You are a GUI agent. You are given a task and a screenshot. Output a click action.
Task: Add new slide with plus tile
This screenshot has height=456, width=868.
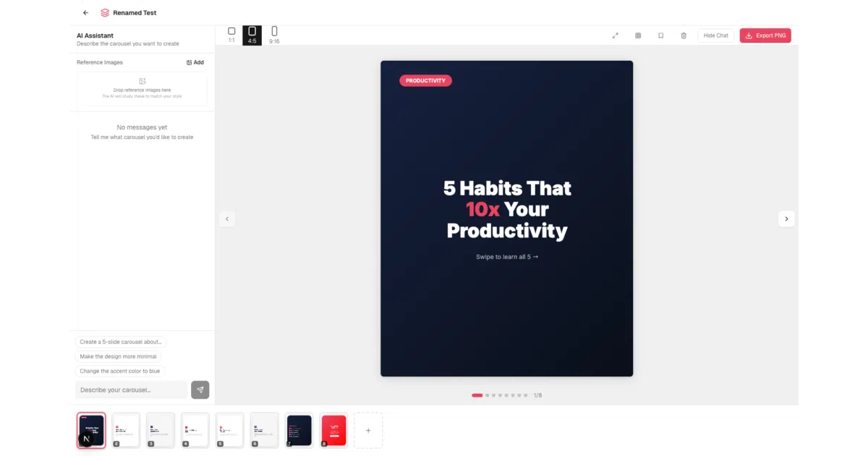click(x=368, y=430)
